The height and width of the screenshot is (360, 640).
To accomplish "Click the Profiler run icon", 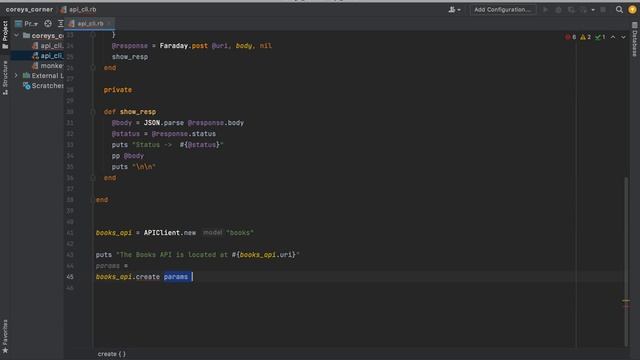I will pos(584,9).
